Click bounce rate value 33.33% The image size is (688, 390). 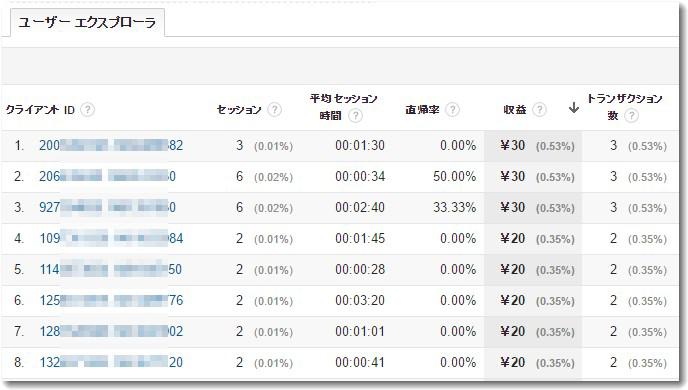pyautogui.click(x=454, y=207)
